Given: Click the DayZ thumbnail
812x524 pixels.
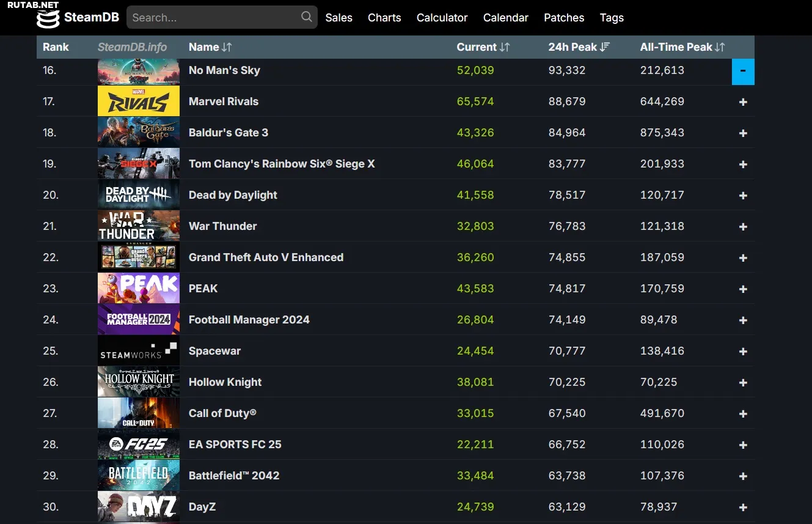Looking at the screenshot, I should (x=139, y=506).
